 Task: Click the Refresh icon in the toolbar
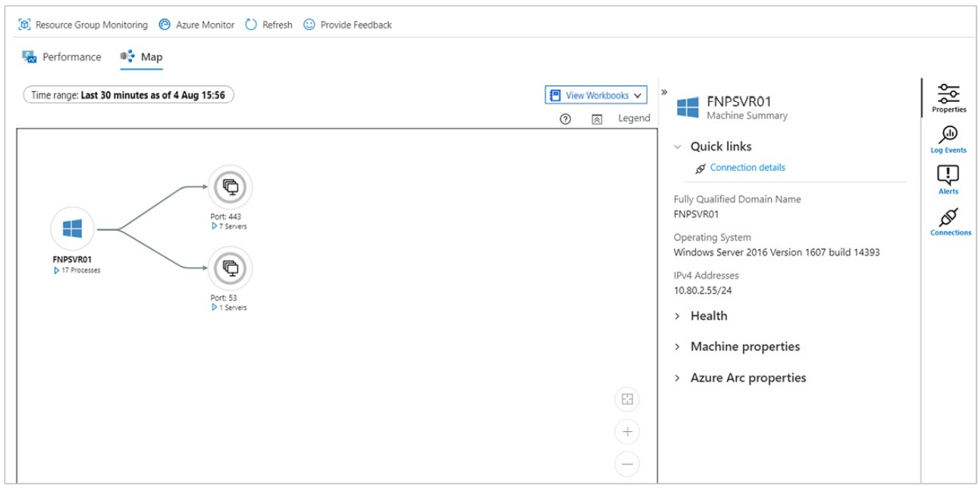tap(251, 24)
